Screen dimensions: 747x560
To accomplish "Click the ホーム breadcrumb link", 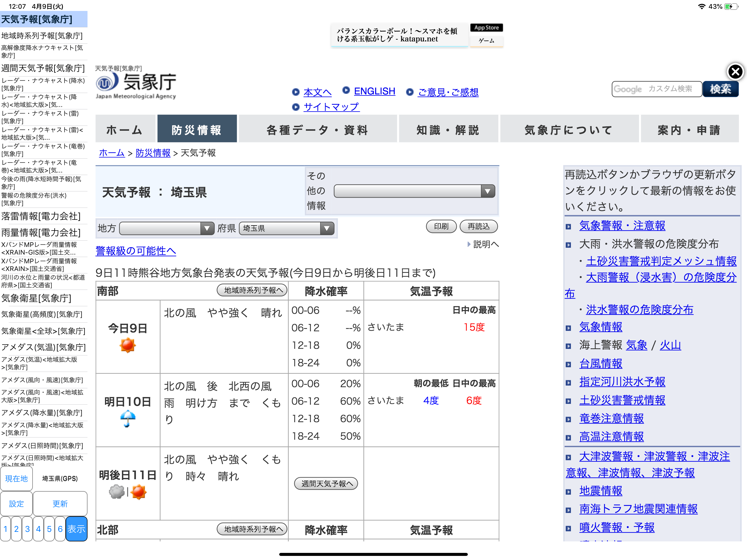I will [x=112, y=153].
